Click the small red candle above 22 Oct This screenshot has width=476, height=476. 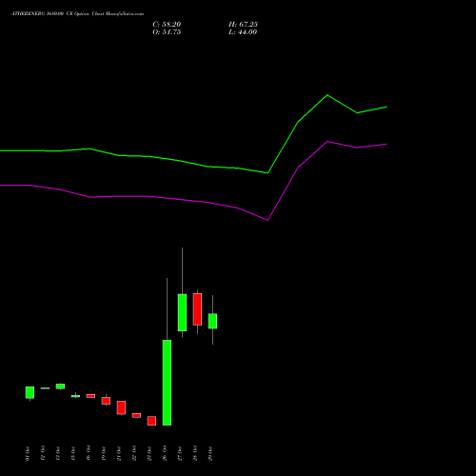136,415
